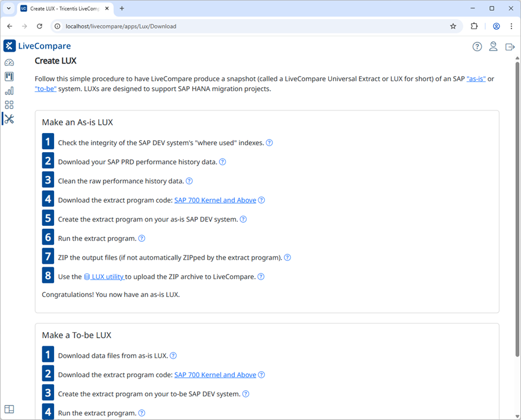This screenshot has height=420, width=521.
Task: Open a new browser tab
Action: click(x=122, y=8)
